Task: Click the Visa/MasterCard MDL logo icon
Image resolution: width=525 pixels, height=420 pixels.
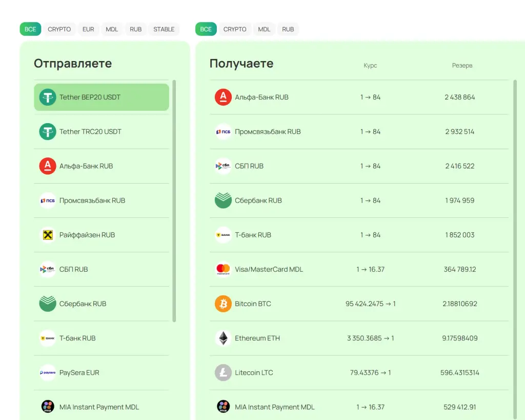Action: point(223,269)
